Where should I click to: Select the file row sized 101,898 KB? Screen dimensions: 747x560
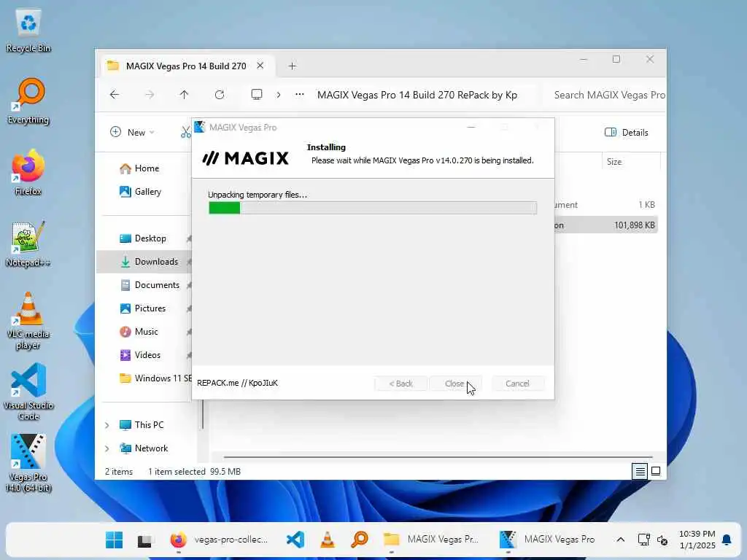click(x=606, y=225)
